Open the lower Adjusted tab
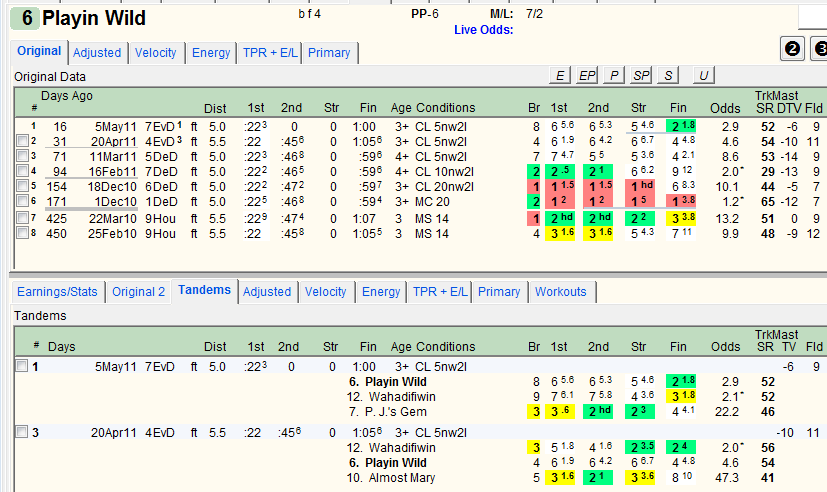 click(267, 292)
